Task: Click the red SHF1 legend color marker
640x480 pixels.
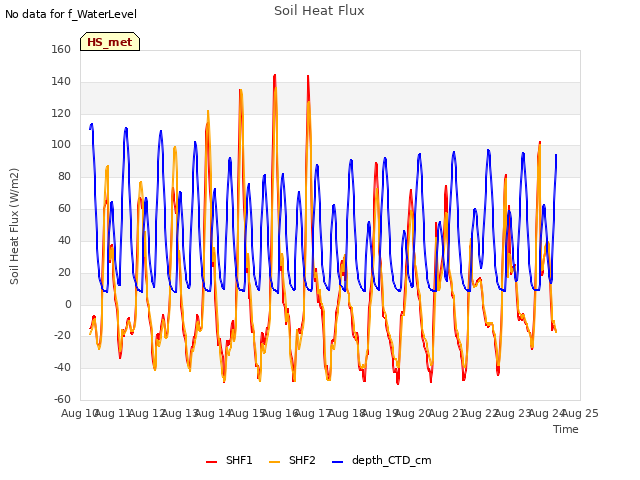Action: (x=211, y=462)
